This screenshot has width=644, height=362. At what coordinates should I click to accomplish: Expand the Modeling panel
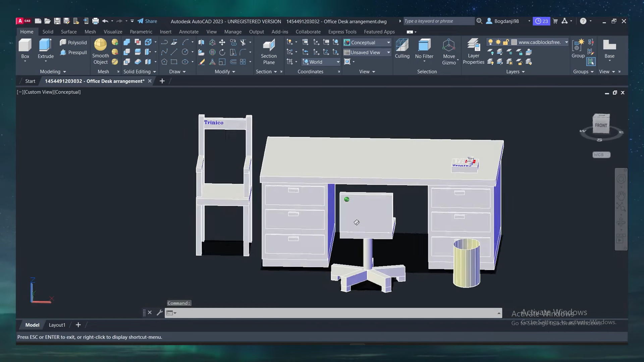coord(53,71)
